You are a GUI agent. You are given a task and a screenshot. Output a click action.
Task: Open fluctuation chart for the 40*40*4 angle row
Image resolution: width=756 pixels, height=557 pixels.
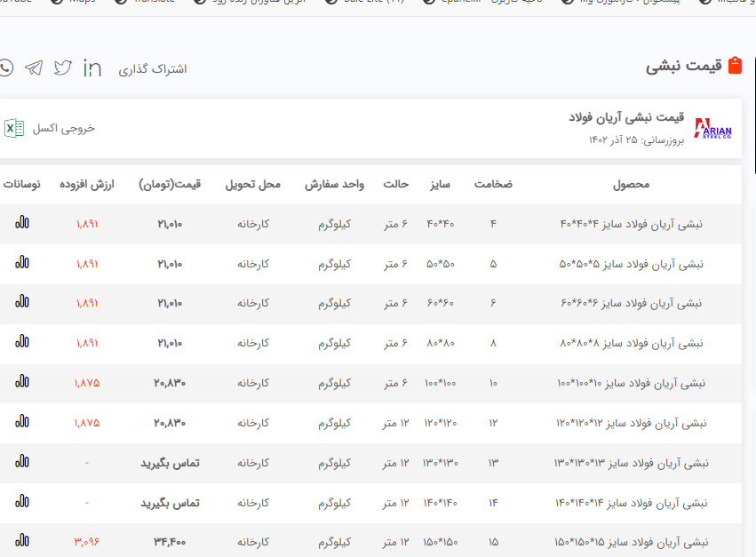coord(22,223)
